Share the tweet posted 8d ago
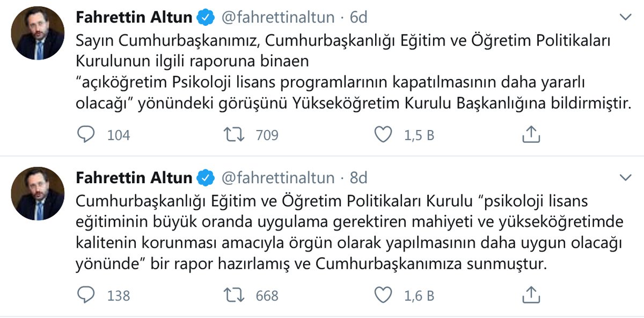Viewport: 644px width, 318px height. (530, 295)
